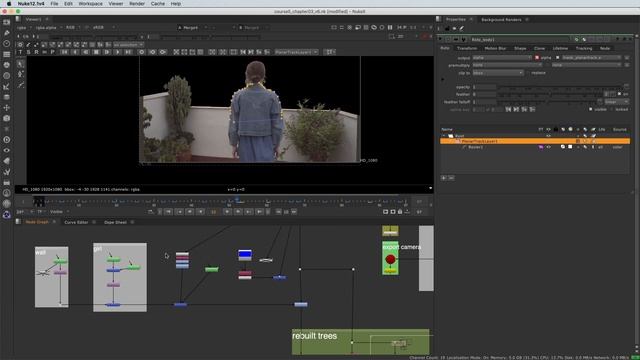
Task: Open the Transform nodes toolbar menu
Action: [x=7, y=108]
